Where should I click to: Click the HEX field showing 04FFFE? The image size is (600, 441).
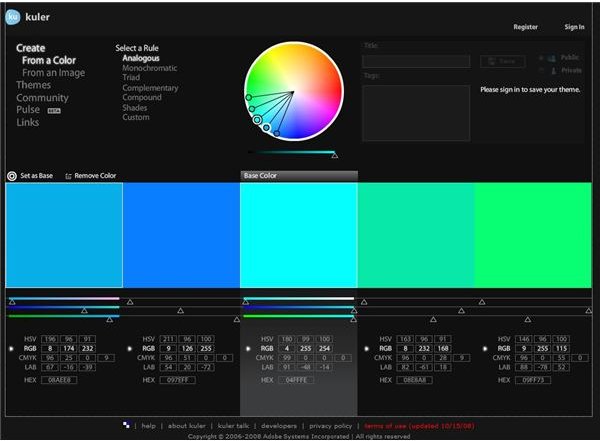click(x=296, y=380)
